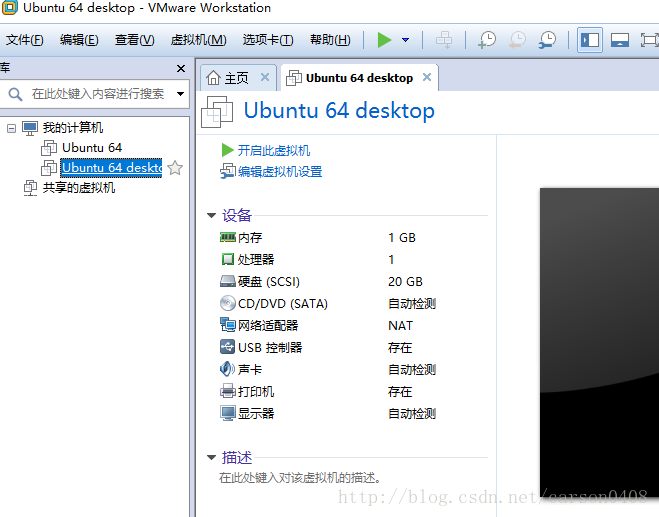Screen dimensions: 659x517
Task: Click the revert to snapshot icon
Action: [x=517, y=40]
